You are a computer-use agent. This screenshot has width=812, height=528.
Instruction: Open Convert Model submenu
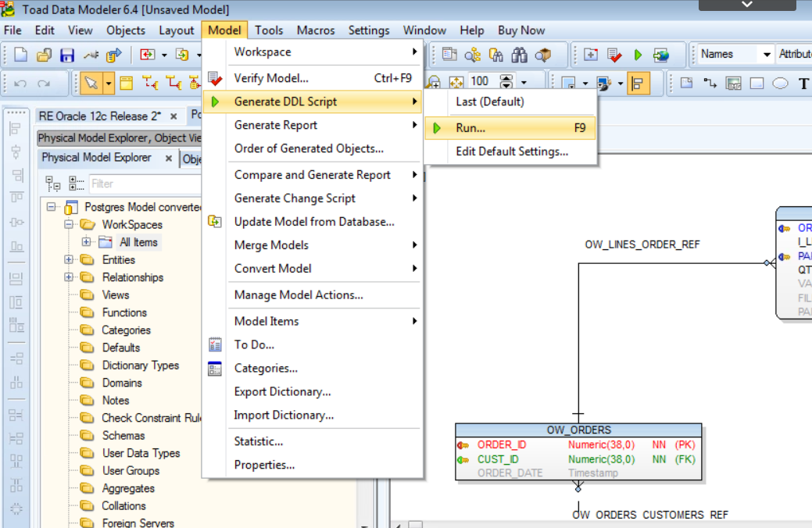(x=313, y=268)
